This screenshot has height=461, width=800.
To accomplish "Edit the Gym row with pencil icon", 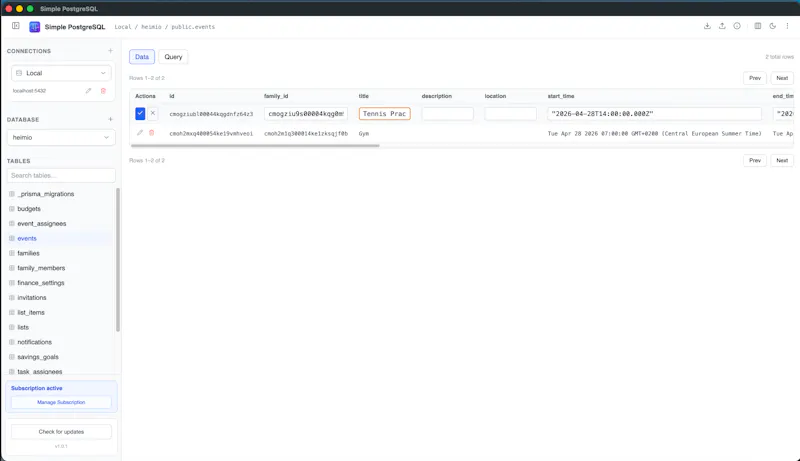I will [x=140, y=133].
